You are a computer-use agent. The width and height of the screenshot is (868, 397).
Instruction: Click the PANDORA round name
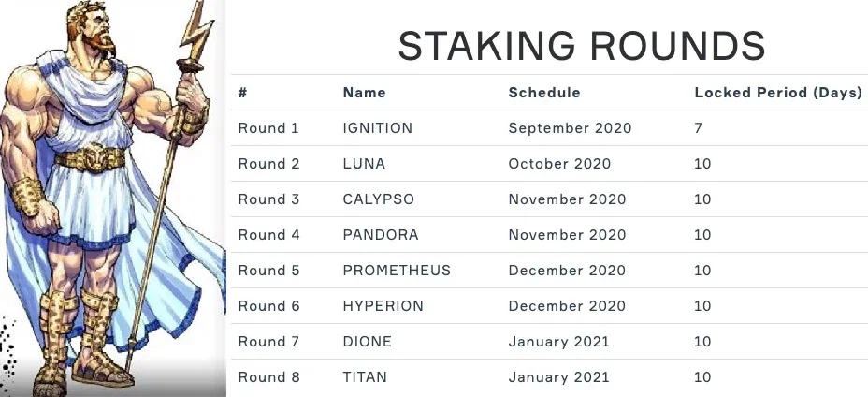(x=381, y=234)
